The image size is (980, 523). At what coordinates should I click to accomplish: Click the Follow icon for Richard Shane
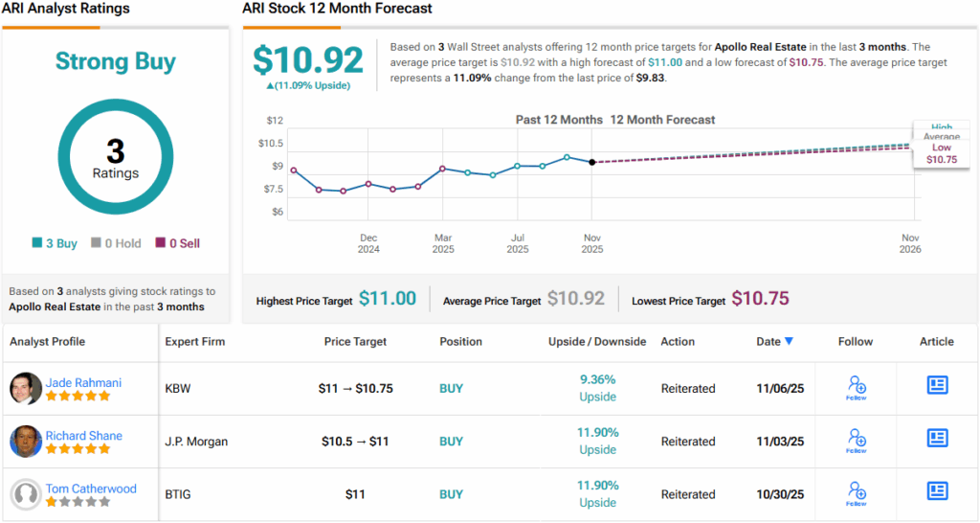(857, 439)
